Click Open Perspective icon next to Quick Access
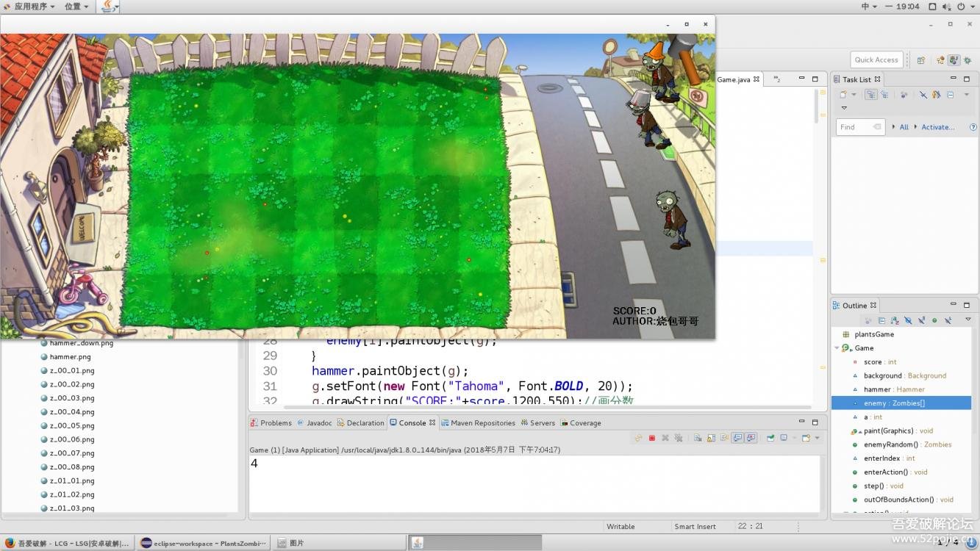The width and height of the screenshot is (980, 551). click(920, 60)
